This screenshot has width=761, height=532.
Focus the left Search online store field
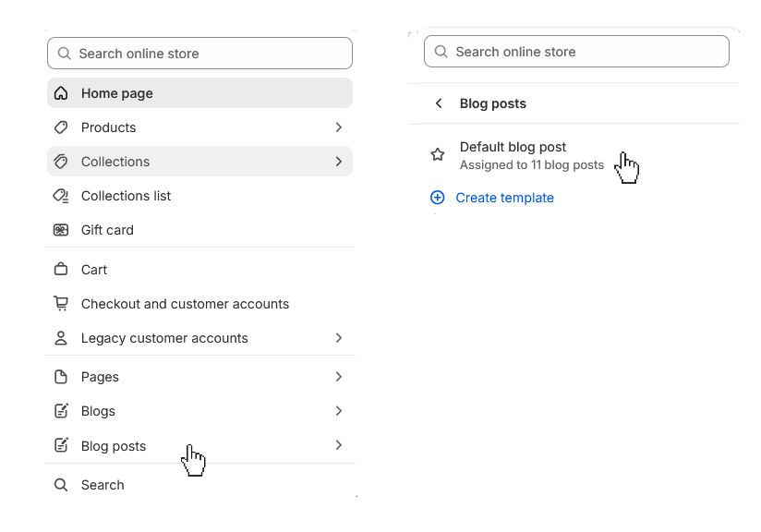click(199, 53)
